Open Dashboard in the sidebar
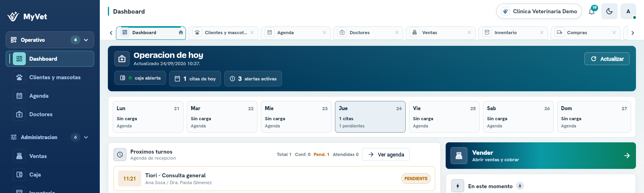The height and width of the screenshot is (193, 644). click(x=50, y=59)
